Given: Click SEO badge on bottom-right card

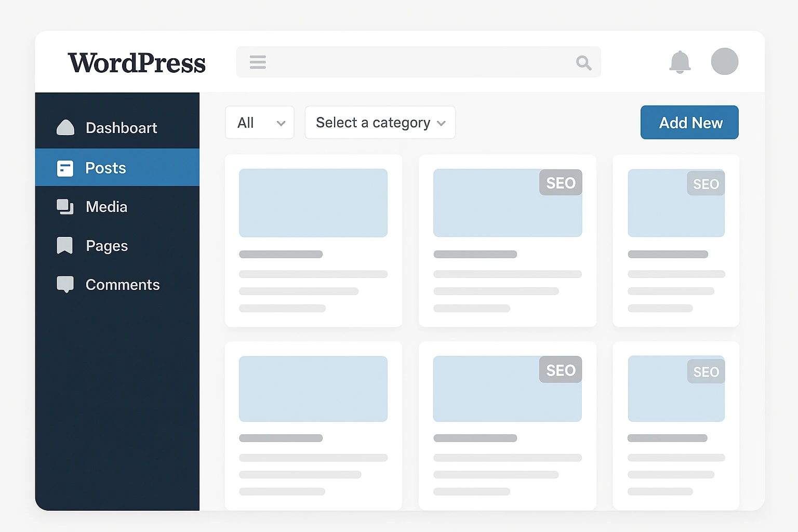Looking at the screenshot, I should click(706, 372).
